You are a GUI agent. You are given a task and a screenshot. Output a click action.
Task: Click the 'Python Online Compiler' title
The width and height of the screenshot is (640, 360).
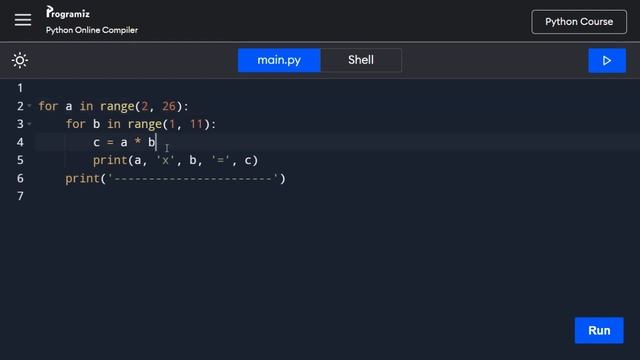(92, 30)
